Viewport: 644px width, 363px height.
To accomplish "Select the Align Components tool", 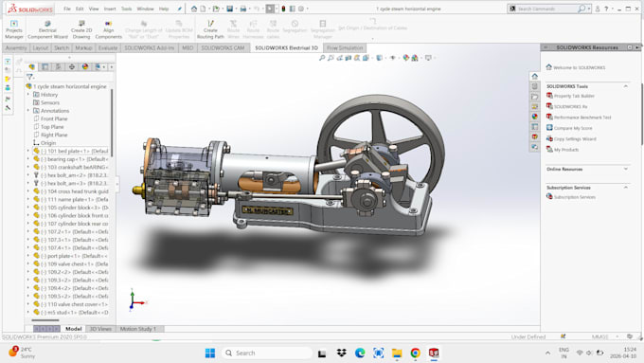I will click(x=108, y=29).
